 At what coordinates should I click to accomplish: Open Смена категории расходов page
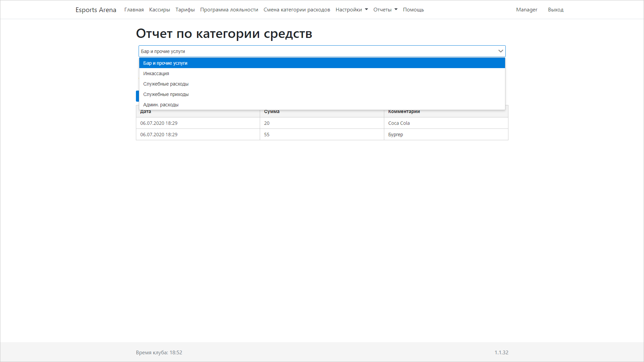point(297,9)
